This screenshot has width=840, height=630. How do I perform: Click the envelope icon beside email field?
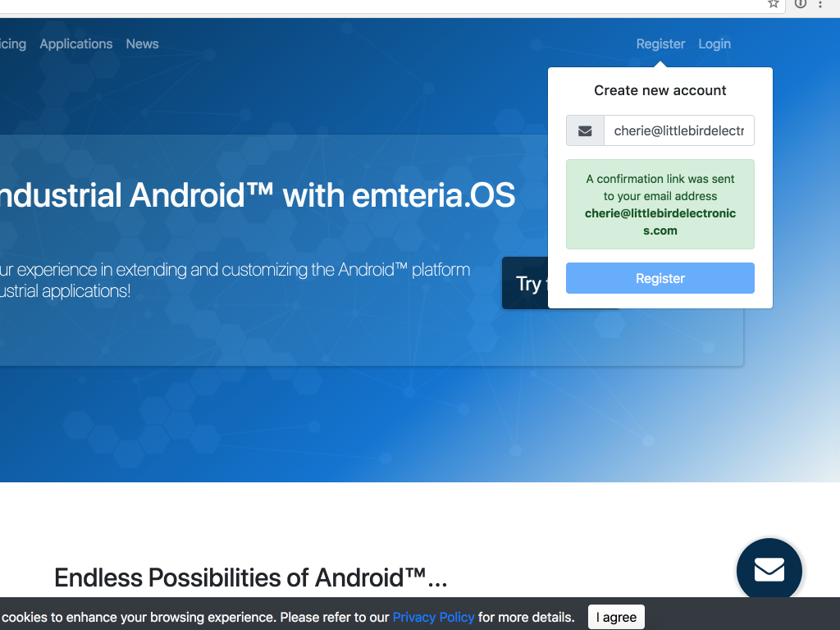pyautogui.click(x=585, y=130)
